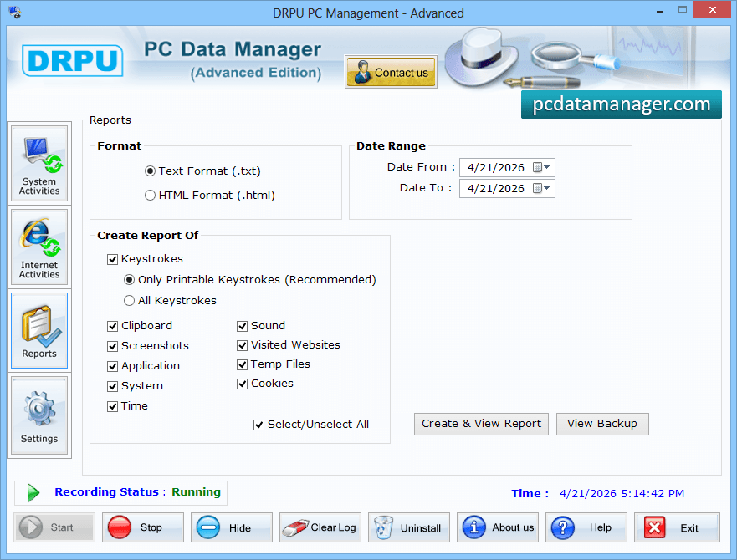This screenshot has width=737, height=560.
Task: Click the View Backup button
Action: tap(602, 424)
